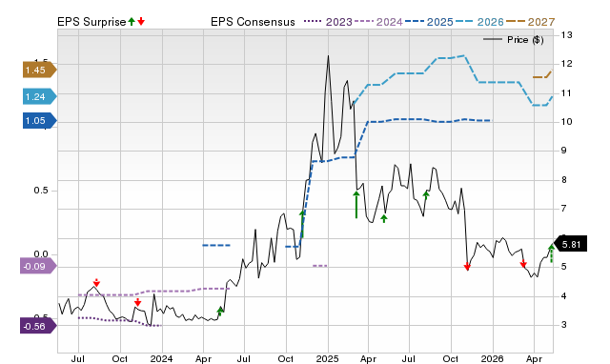Select the 2026 legend entry
The width and height of the screenshot is (610, 364).
pos(479,22)
